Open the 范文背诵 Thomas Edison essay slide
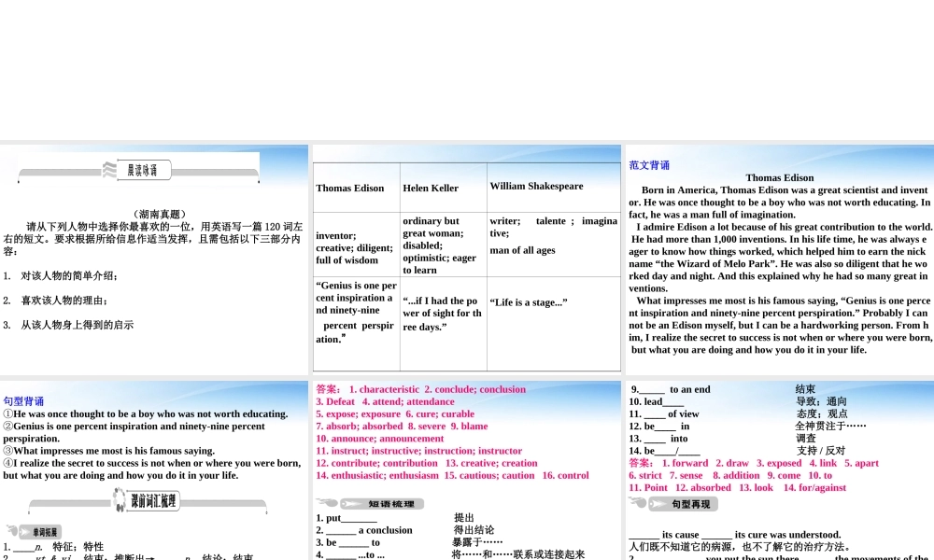 coord(780,259)
